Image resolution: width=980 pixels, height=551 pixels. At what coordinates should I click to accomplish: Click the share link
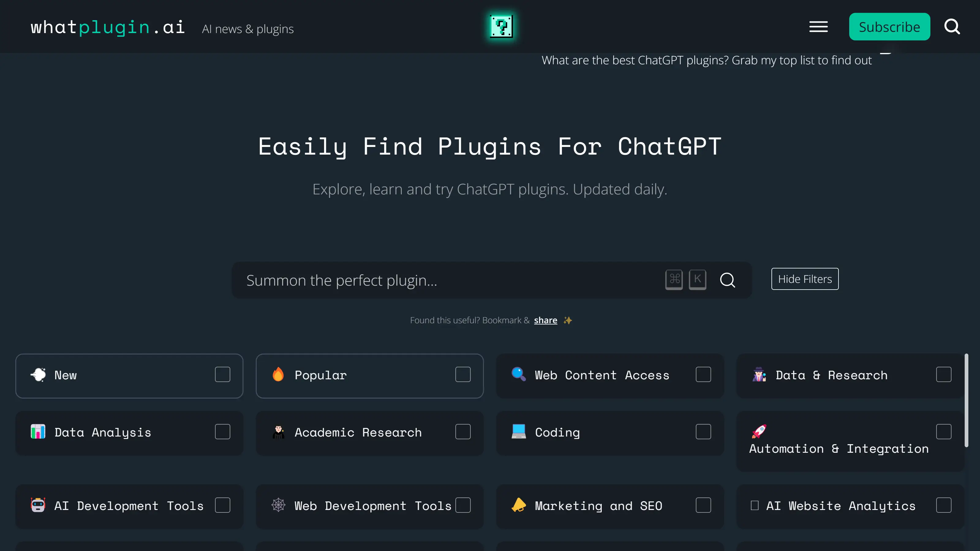coord(545,320)
